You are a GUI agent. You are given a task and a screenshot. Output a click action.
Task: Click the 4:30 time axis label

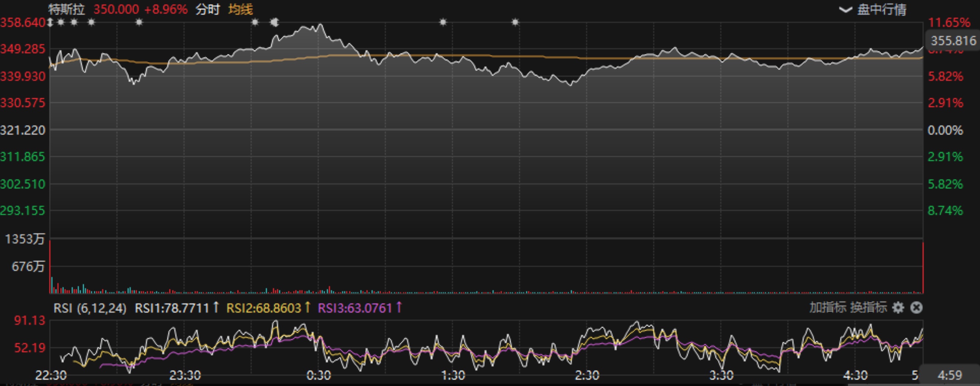tap(855, 375)
